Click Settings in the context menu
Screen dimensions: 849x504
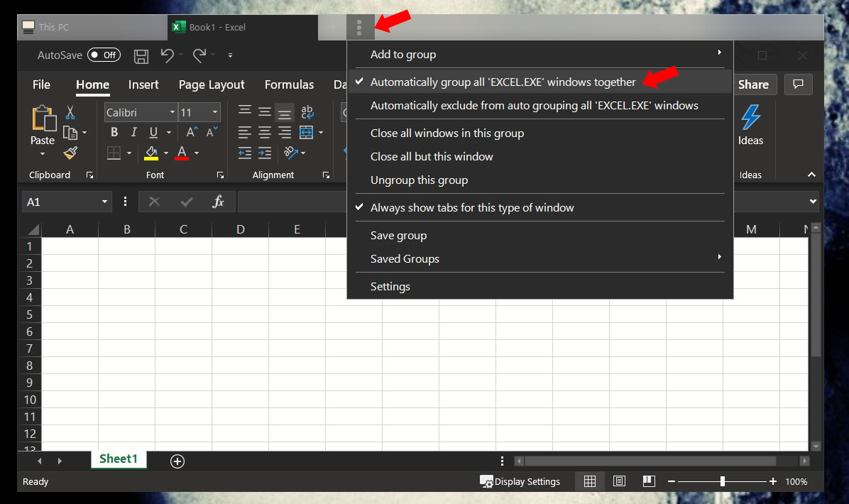coord(539,286)
